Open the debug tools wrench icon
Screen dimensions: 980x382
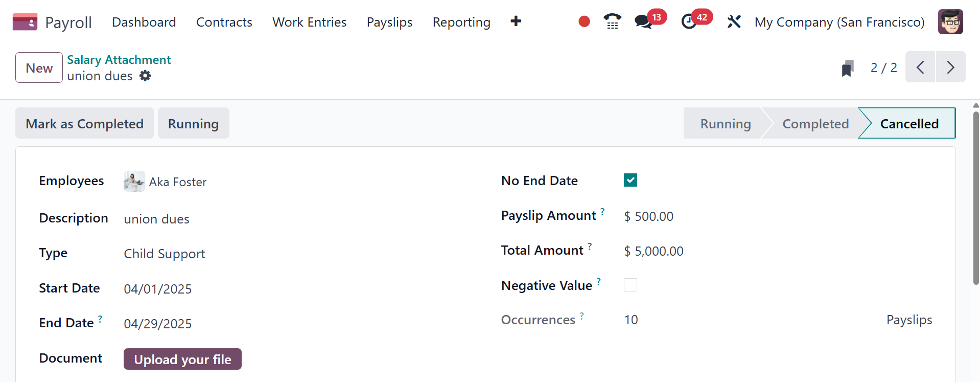click(x=734, y=21)
